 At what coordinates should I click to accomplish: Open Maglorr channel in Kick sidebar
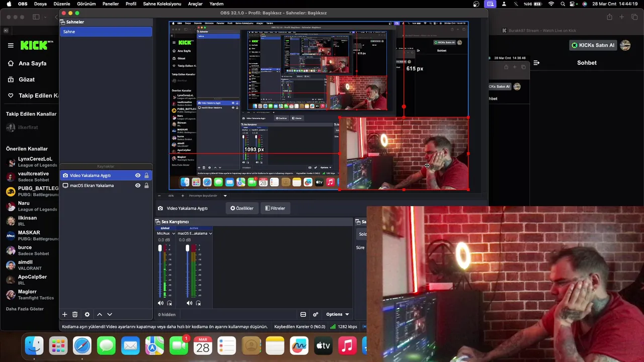click(32, 295)
